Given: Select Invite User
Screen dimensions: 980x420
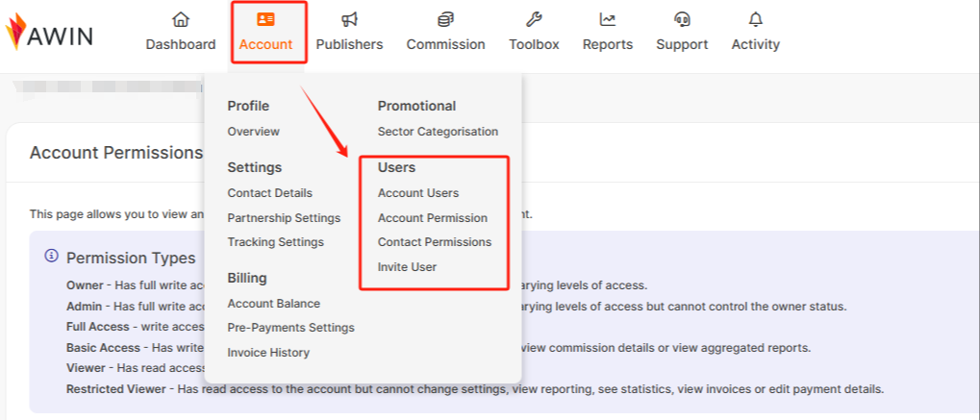Looking at the screenshot, I should coord(407,267).
